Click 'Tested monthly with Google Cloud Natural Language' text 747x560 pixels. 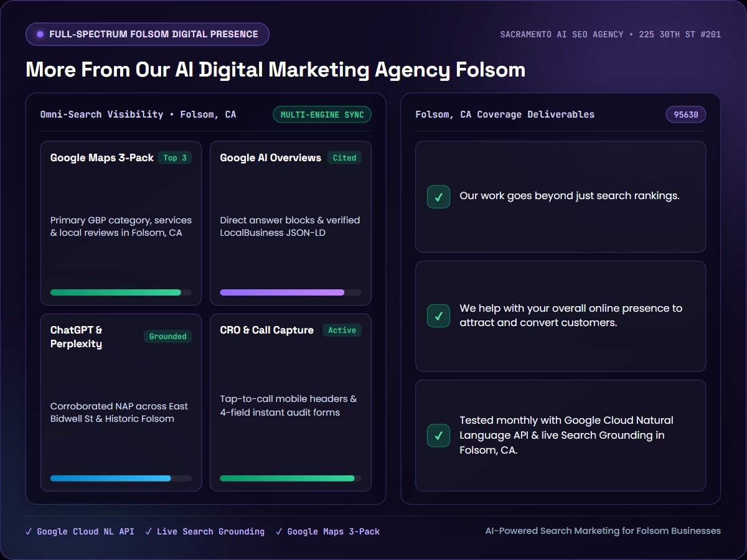[566, 435]
